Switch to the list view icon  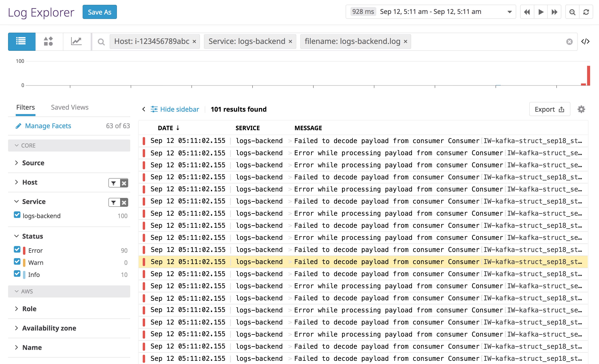pyautogui.click(x=21, y=41)
